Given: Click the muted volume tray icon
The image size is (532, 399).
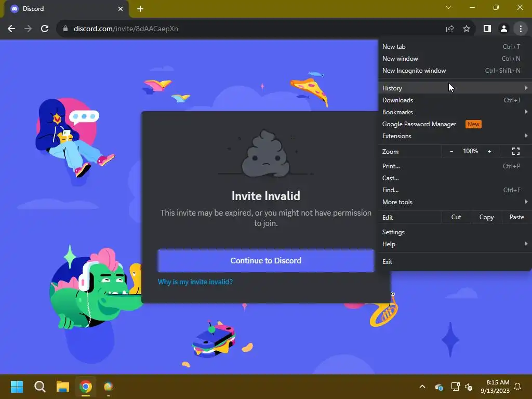Looking at the screenshot, I should [469, 387].
